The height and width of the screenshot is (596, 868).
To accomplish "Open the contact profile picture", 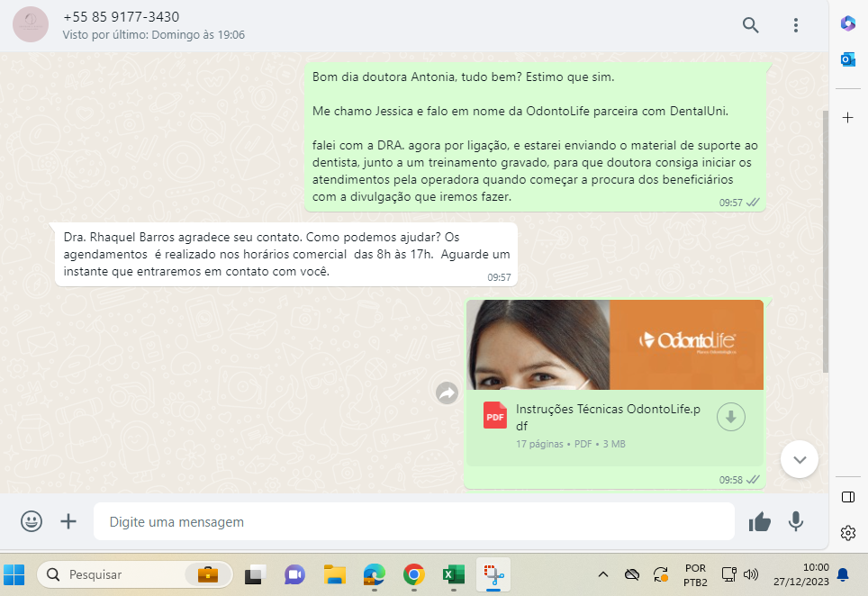I will coord(31,25).
